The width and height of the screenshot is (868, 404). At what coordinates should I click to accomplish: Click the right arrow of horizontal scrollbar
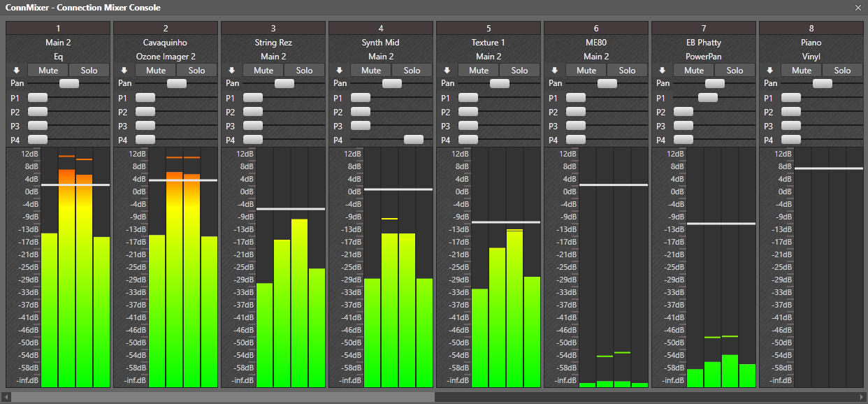click(x=862, y=397)
